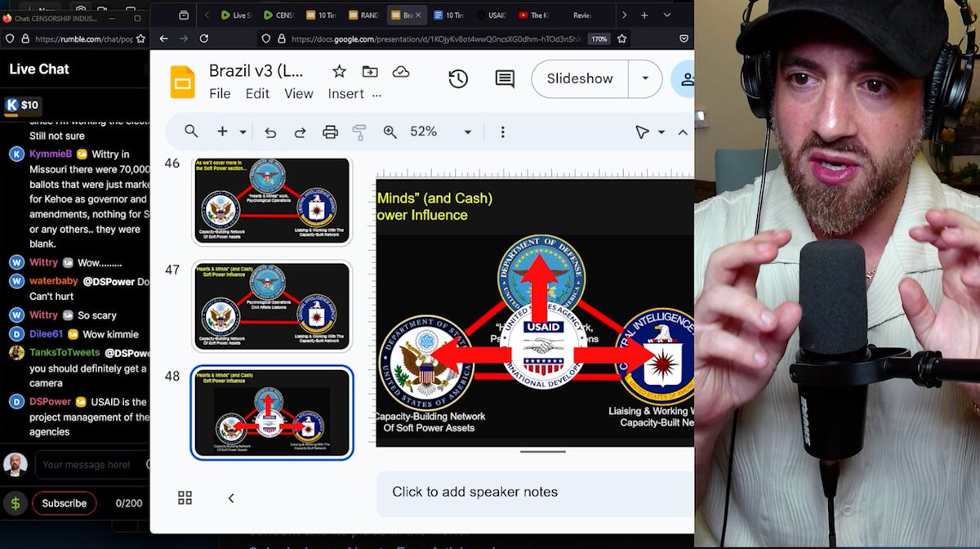Open version history clock icon

point(458,78)
